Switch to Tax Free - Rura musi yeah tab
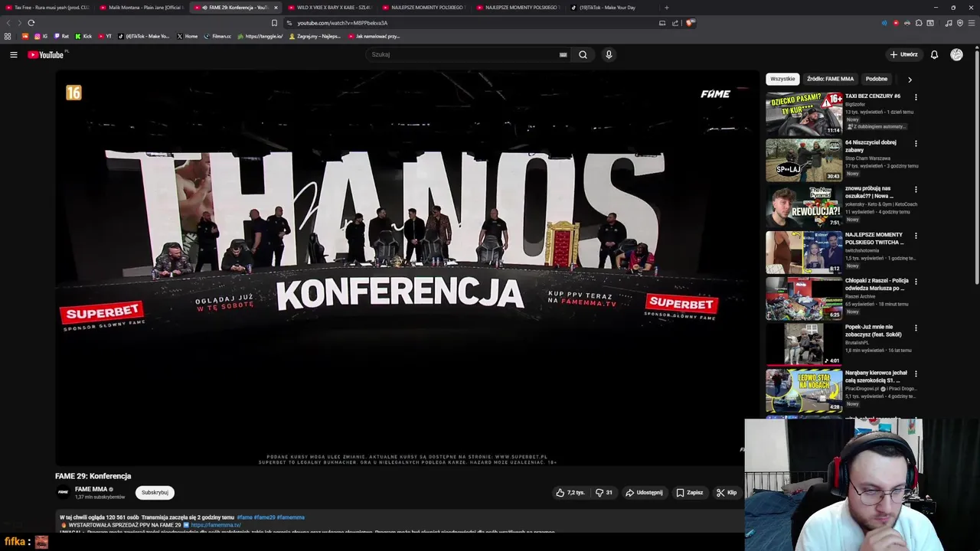This screenshot has height=551, width=980. pos(47,8)
